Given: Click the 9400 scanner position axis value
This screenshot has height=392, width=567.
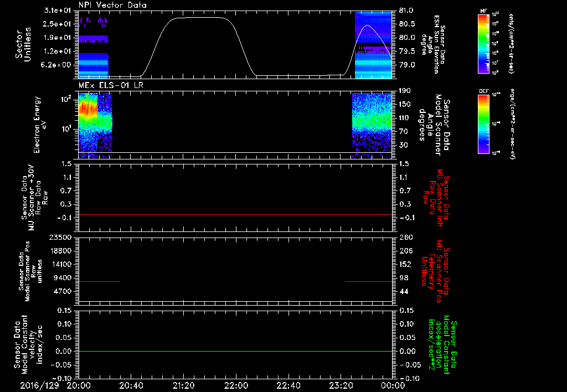Looking at the screenshot, I should (62, 278).
